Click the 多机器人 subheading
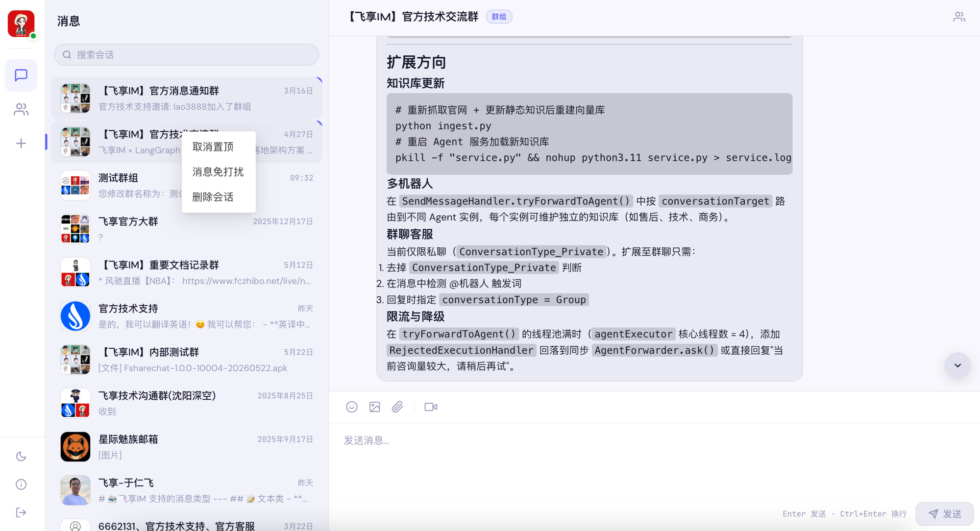Image resolution: width=980 pixels, height=531 pixels. pos(410,184)
